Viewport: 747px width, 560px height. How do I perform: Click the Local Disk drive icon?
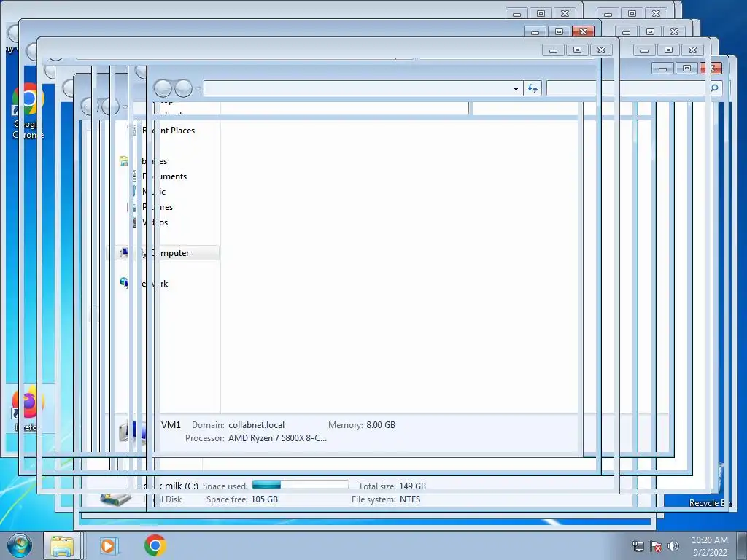pyautogui.click(x=116, y=499)
